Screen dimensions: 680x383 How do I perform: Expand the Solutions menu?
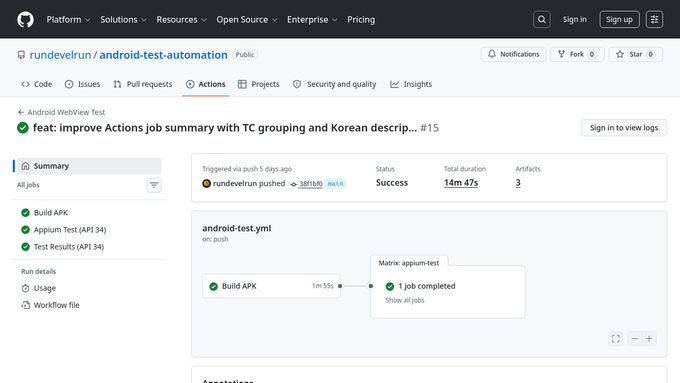[x=123, y=20]
